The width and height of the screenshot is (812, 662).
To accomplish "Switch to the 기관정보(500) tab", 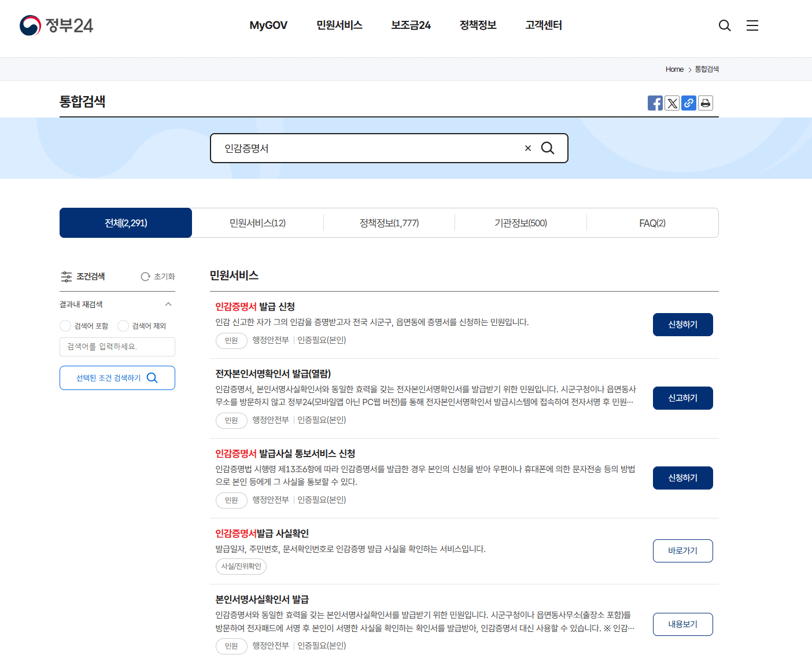I will pos(521,223).
